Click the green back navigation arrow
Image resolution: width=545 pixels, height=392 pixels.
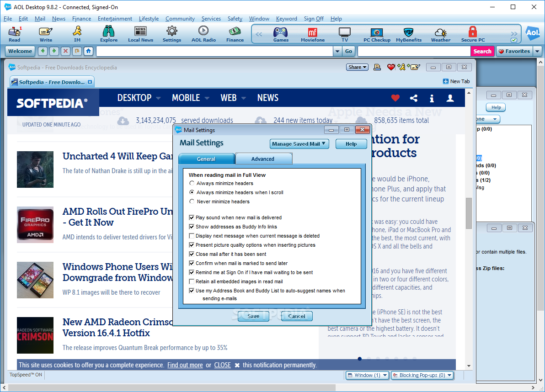(43, 51)
